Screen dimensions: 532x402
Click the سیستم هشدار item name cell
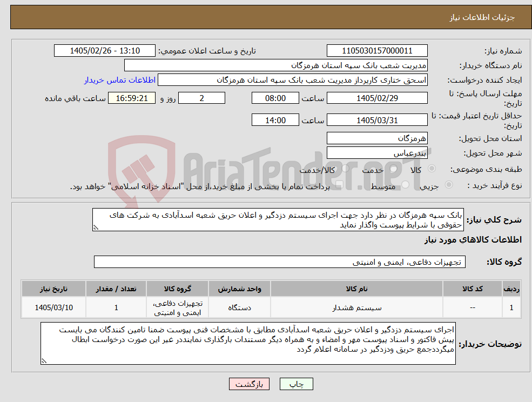[x=356, y=307]
